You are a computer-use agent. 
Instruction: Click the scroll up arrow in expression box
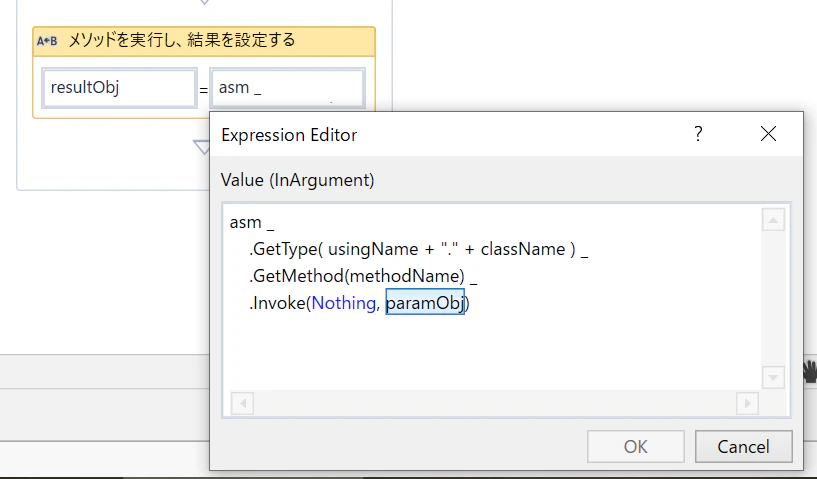click(773, 220)
